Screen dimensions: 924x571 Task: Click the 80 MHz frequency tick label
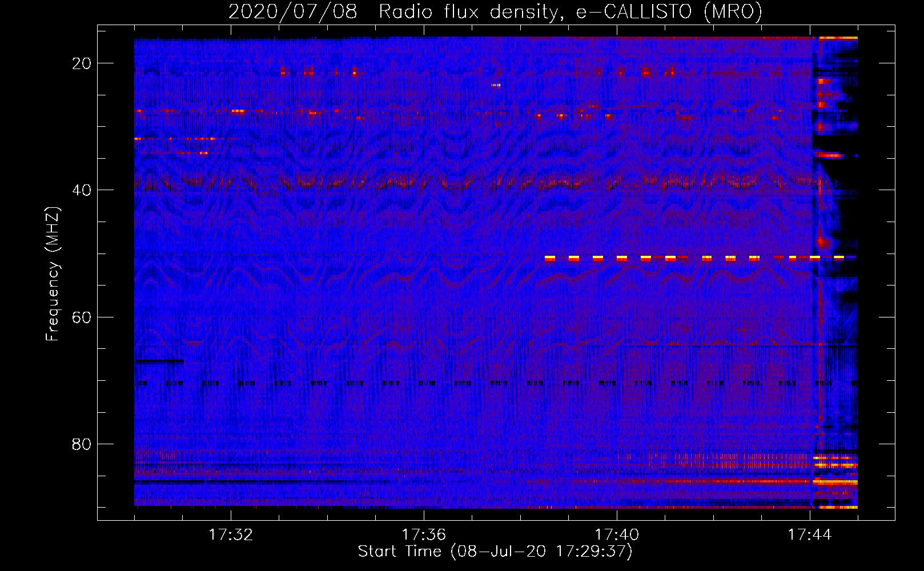tap(82, 444)
